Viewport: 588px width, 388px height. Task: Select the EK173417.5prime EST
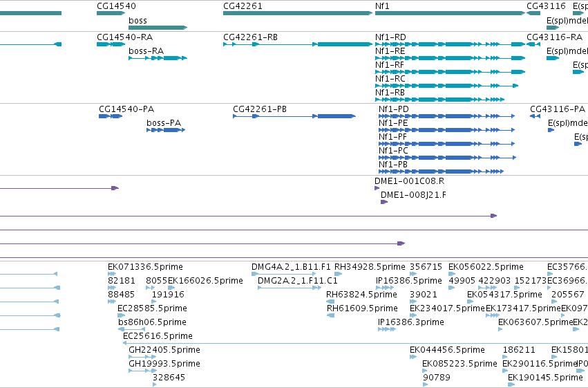[493, 315]
